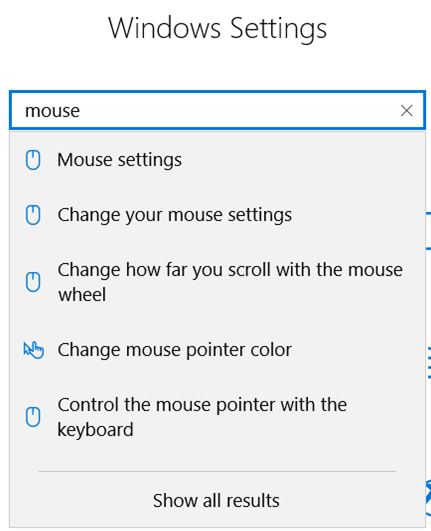The width and height of the screenshot is (431, 531).
Task: Clear the search box with the X icon
Action: [x=406, y=110]
